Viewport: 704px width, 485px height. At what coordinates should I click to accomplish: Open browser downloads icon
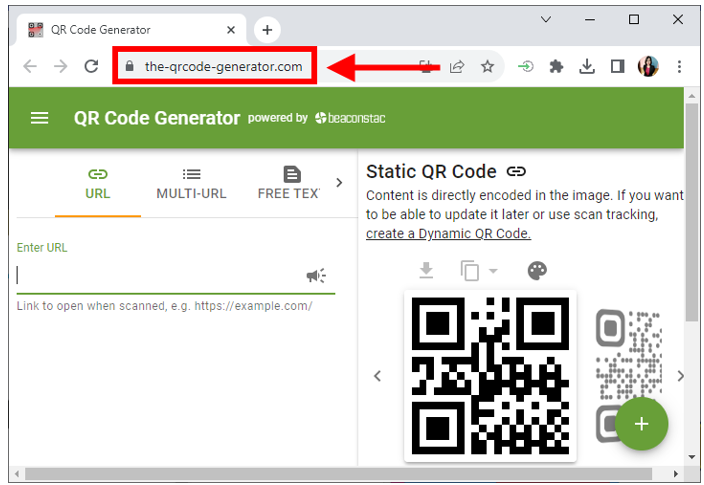coord(587,67)
